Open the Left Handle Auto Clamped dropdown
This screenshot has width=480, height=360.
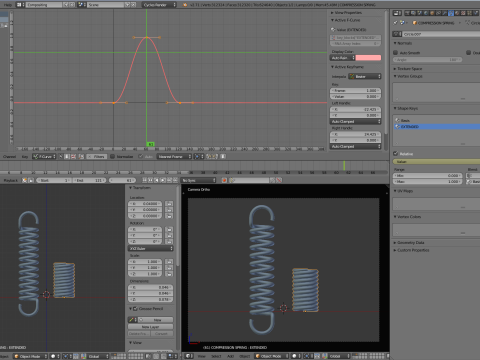pos(355,121)
